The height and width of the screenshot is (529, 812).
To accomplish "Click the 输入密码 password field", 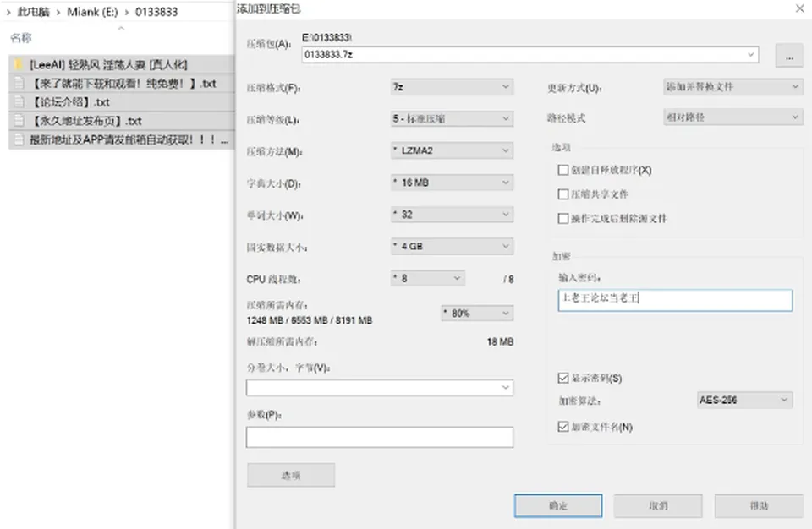I will [x=675, y=300].
